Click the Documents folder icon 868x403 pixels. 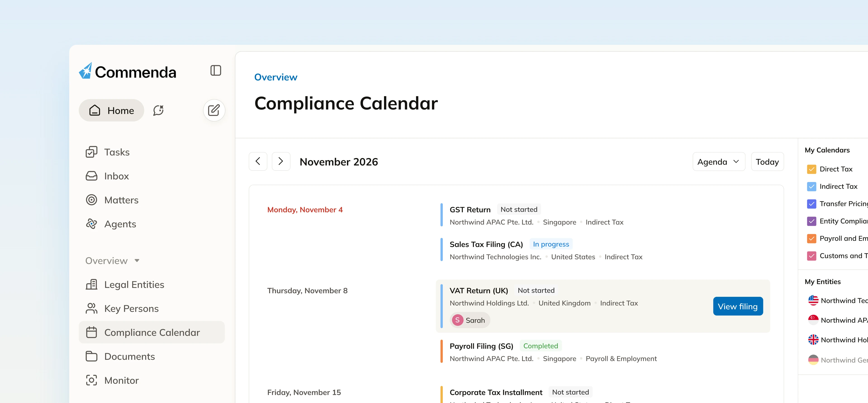(91, 356)
